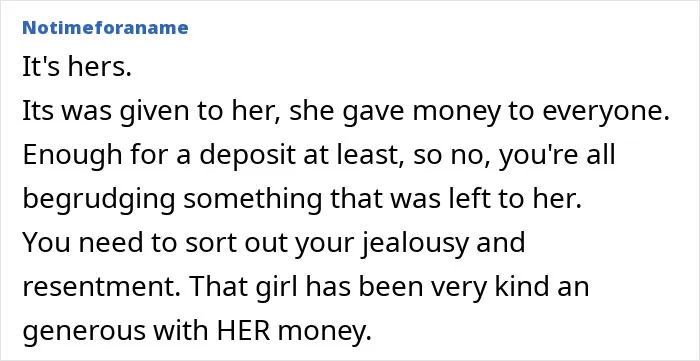
Task: Click the word "jealousy"
Action: pyautogui.click(x=415, y=244)
